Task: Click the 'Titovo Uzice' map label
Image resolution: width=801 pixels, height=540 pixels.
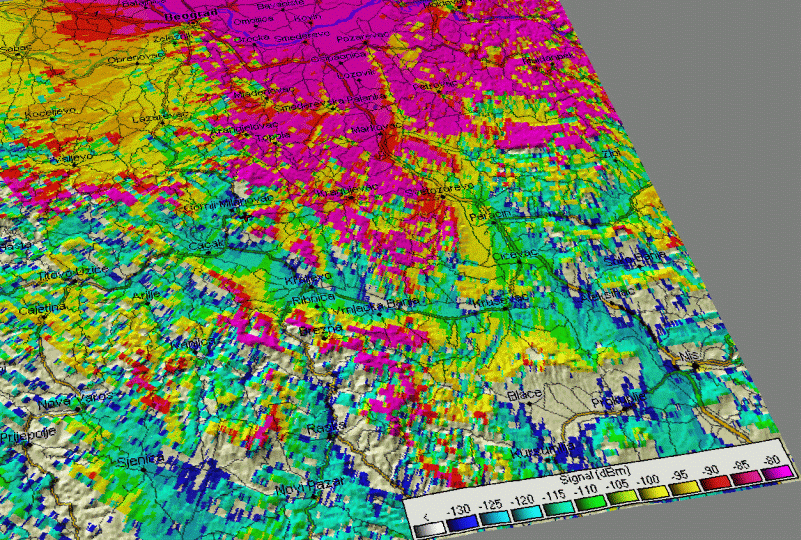Action: click(72, 273)
